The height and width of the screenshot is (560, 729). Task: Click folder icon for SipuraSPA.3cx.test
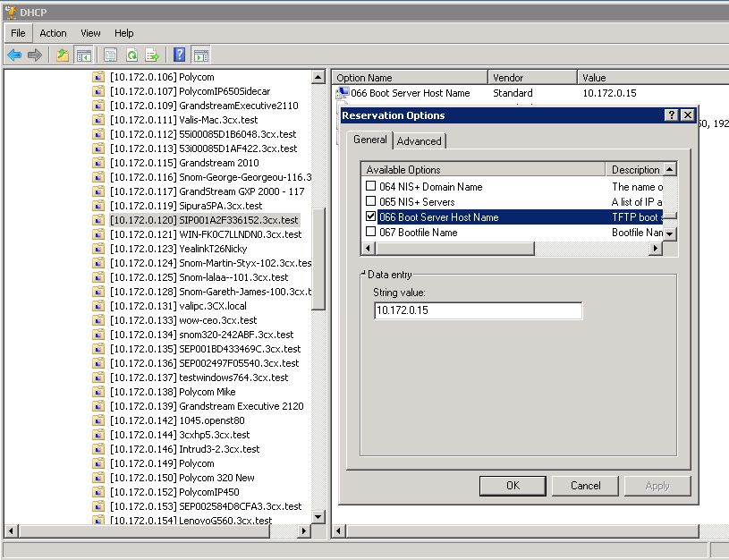pyautogui.click(x=98, y=206)
